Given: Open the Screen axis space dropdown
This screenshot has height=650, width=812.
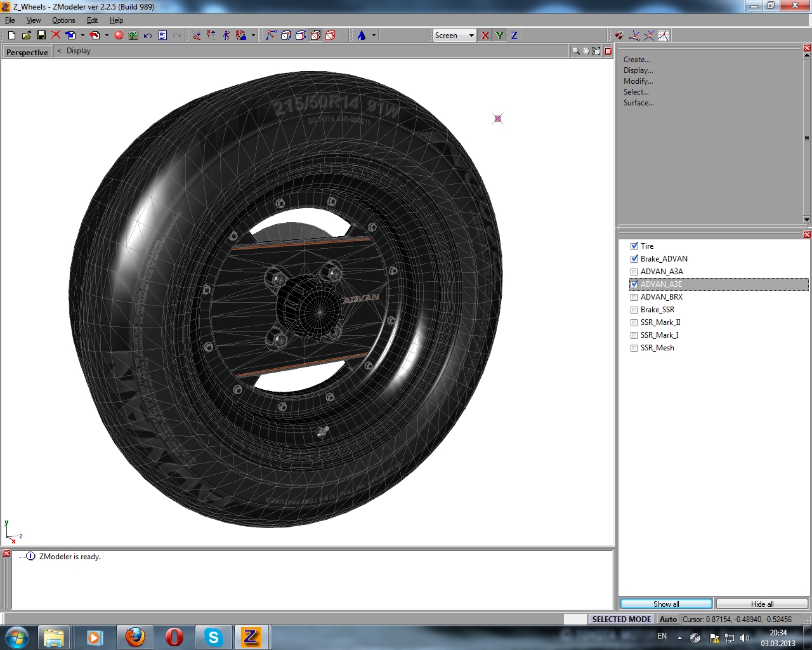Looking at the screenshot, I should pos(454,36).
